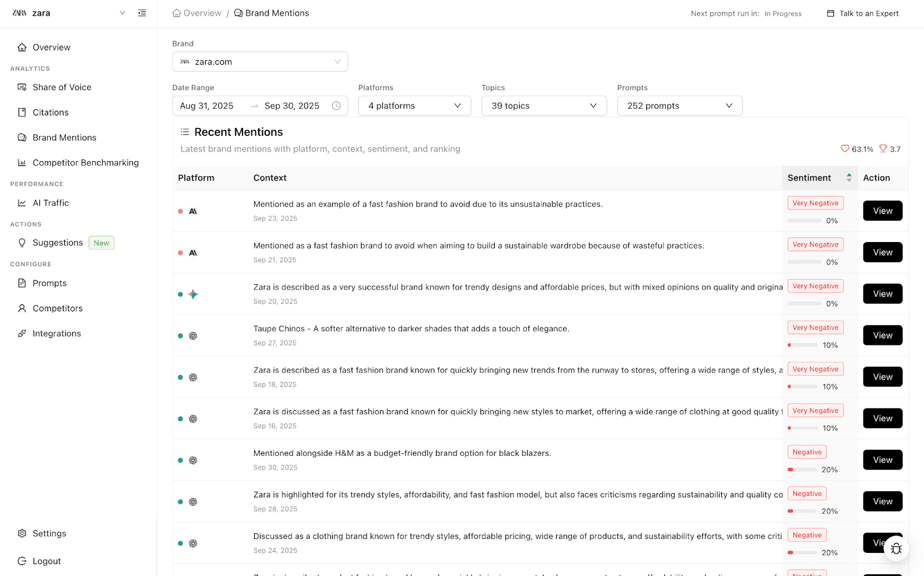
Task: Click the Context column header
Action: (270, 178)
